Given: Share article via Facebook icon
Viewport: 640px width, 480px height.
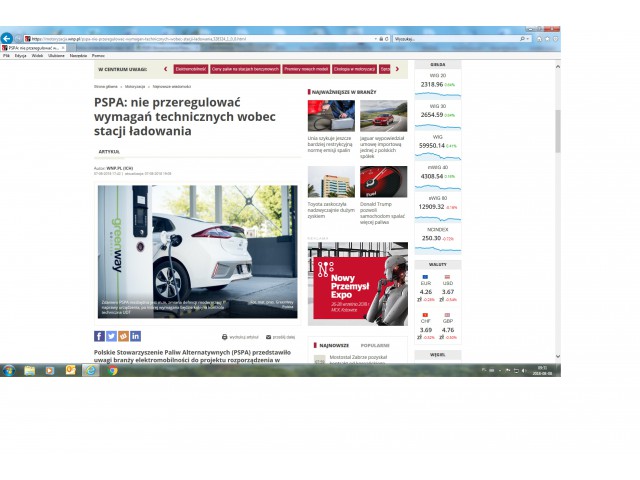Looking at the screenshot, I should pyautogui.click(x=99, y=336).
